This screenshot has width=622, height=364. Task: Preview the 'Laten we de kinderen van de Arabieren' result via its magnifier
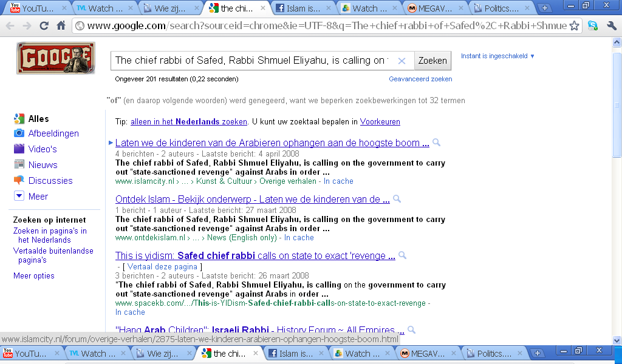[436, 142]
